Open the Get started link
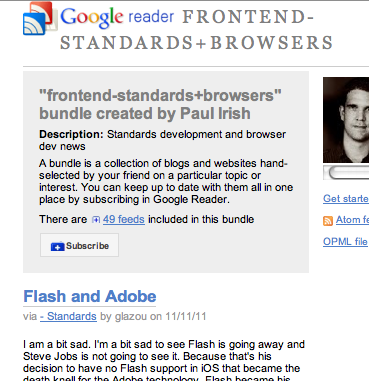 346,199
